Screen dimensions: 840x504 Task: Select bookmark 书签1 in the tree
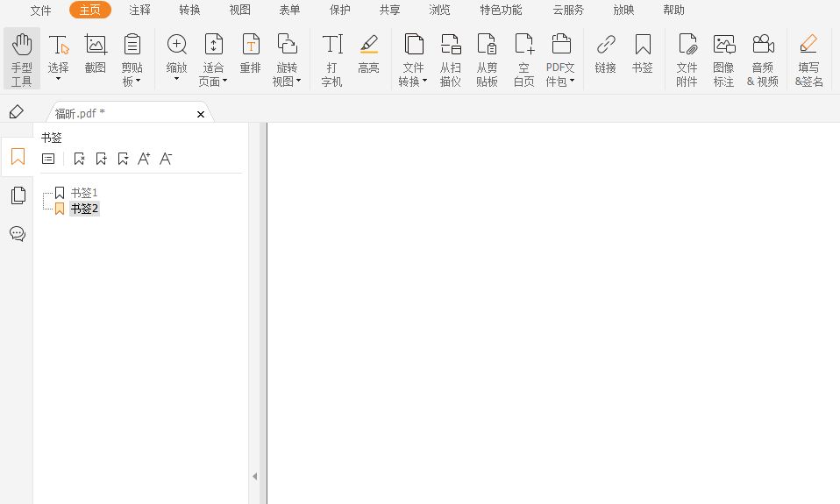84,192
